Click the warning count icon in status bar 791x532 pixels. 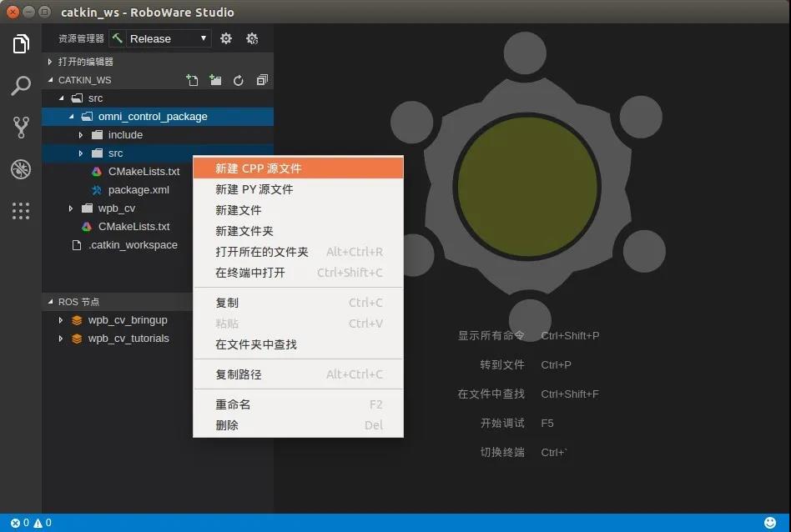38,523
